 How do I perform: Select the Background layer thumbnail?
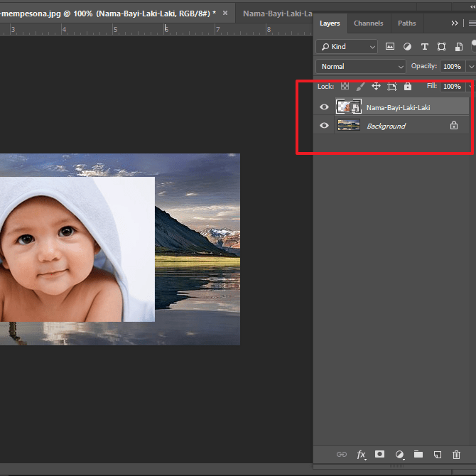coord(348,126)
